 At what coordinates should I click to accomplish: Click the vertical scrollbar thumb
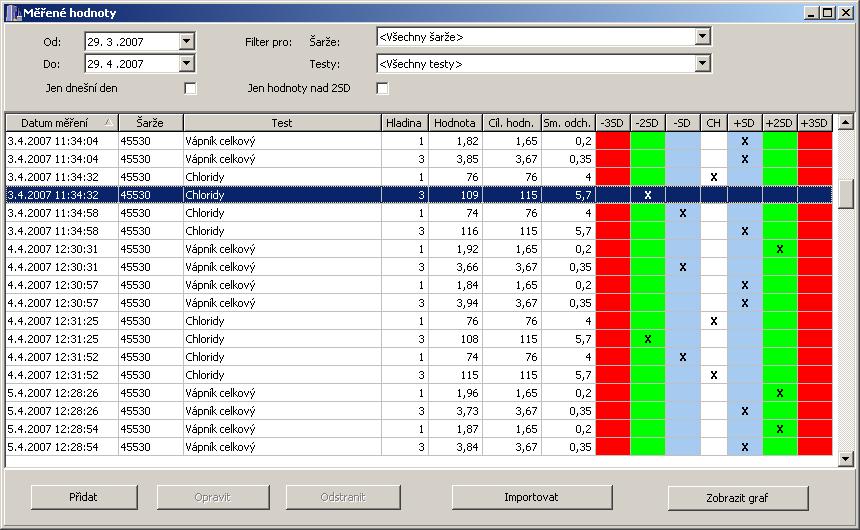(x=846, y=193)
